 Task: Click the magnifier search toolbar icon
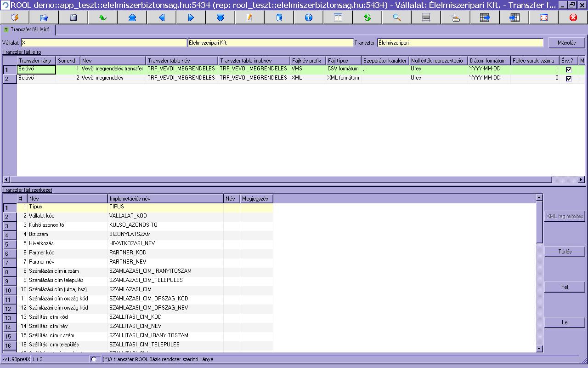(x=396, y=17)
